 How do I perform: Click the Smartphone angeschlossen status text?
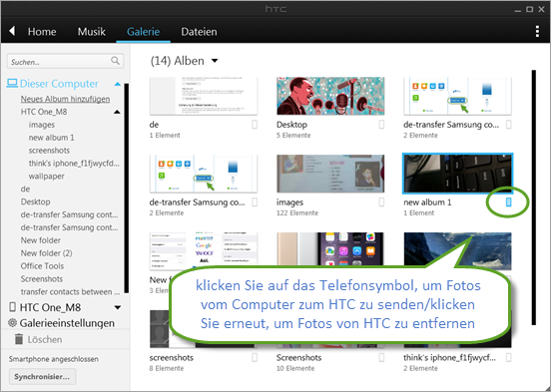click(x=54, y=359)
